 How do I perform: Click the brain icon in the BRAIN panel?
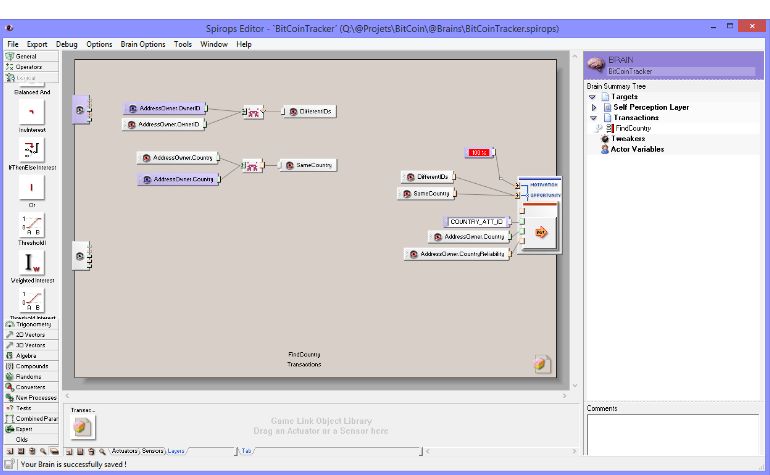596,65
